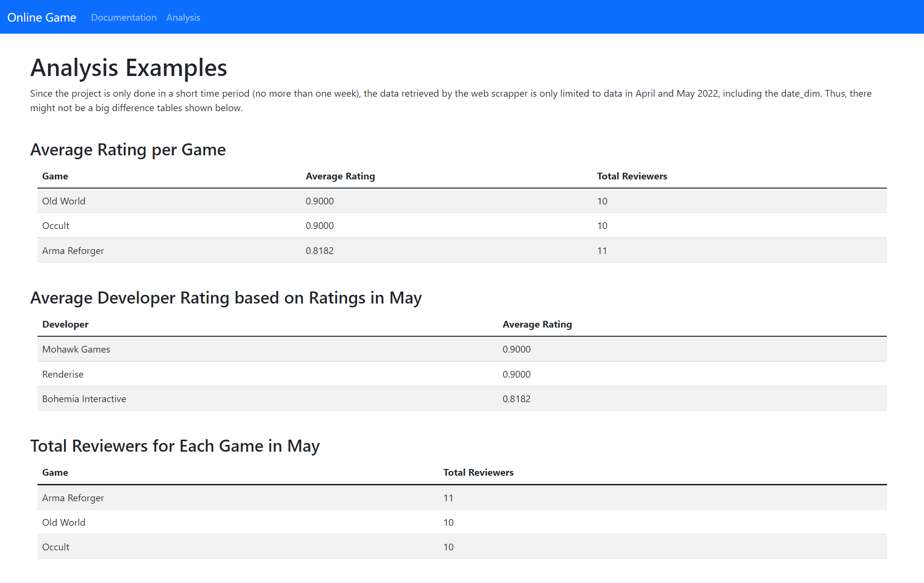The image size is (924, 583).
Task: Click the Average Rating per Game heading
Action: click(128, 150)
